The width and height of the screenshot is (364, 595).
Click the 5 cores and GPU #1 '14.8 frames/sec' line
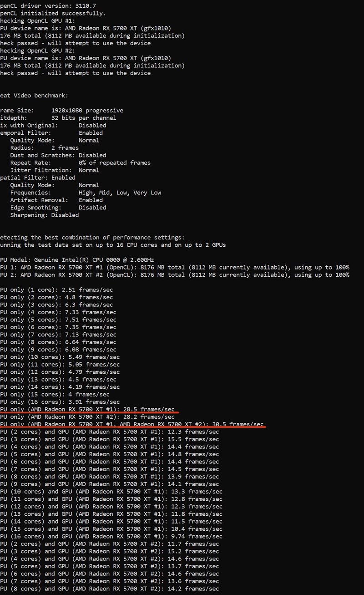click(110, 454)
